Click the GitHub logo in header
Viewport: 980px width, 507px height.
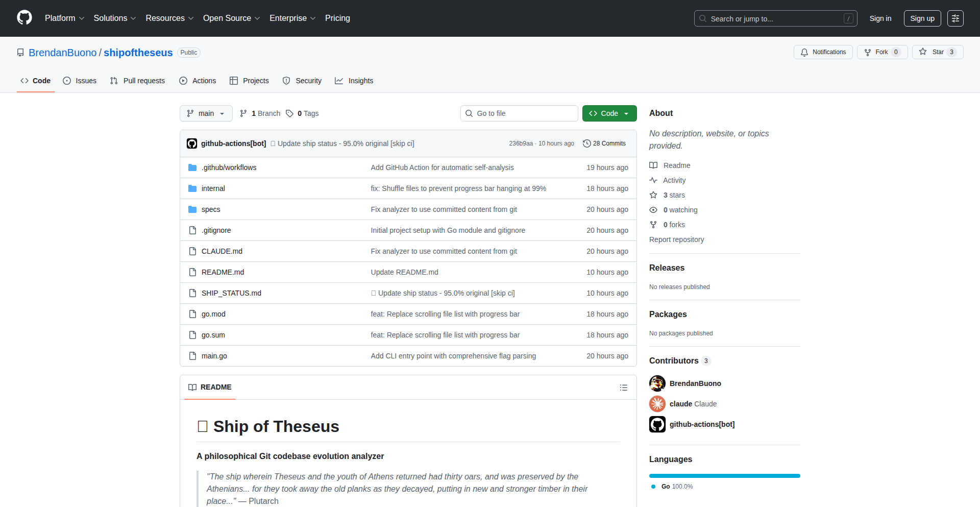(x=24, y=18)
